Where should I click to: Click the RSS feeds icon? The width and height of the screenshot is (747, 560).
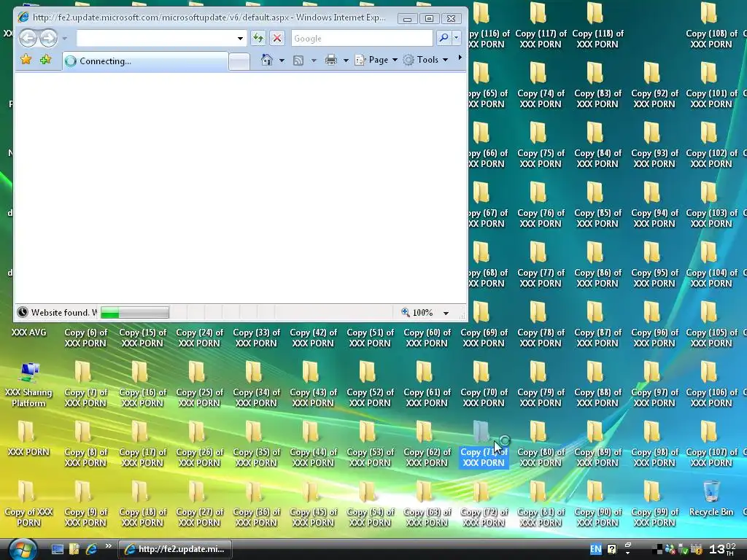298,61
